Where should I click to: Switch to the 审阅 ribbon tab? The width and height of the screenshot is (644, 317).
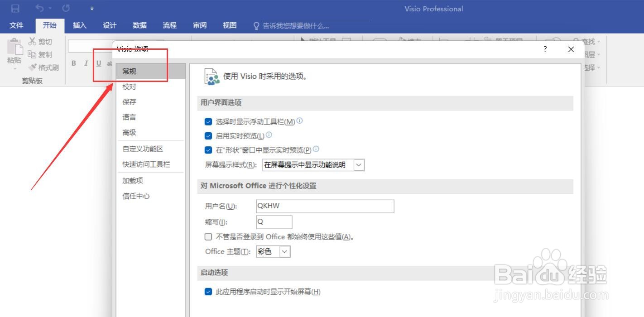[200, 25]
